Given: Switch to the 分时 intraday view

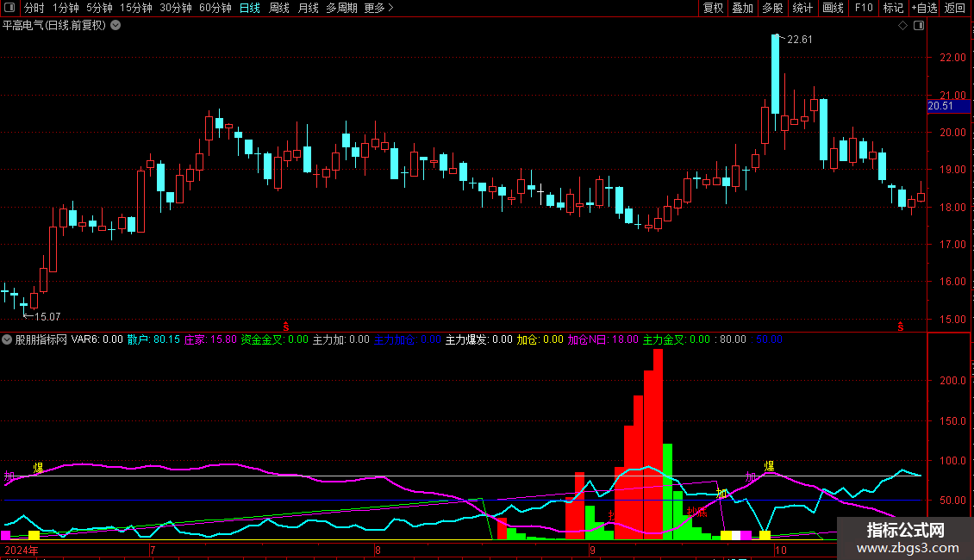Looking at the screenshot, I should coord(34,8).
